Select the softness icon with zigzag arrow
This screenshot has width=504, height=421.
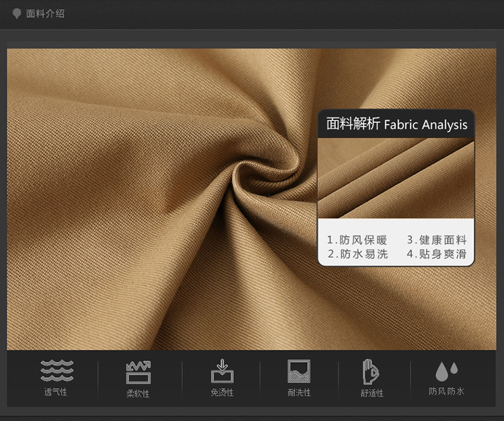(138, 372)
